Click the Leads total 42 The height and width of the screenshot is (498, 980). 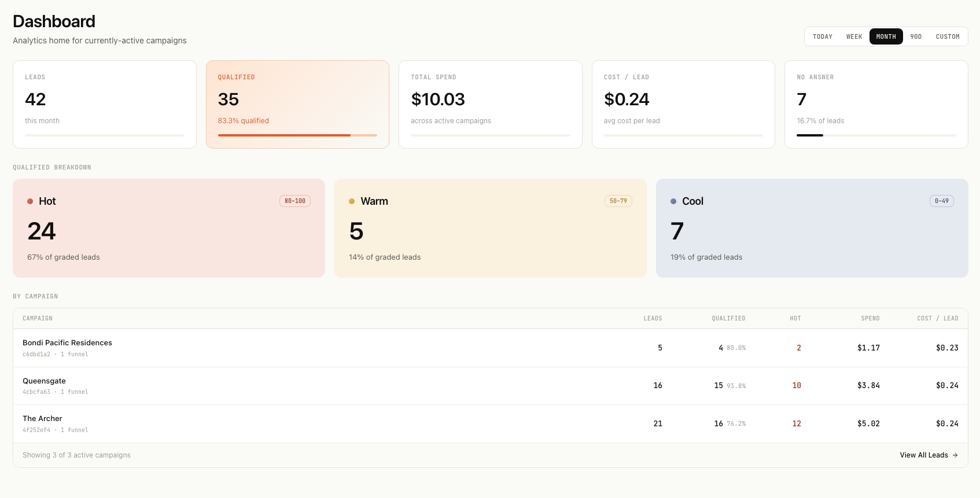pos(35,99)
